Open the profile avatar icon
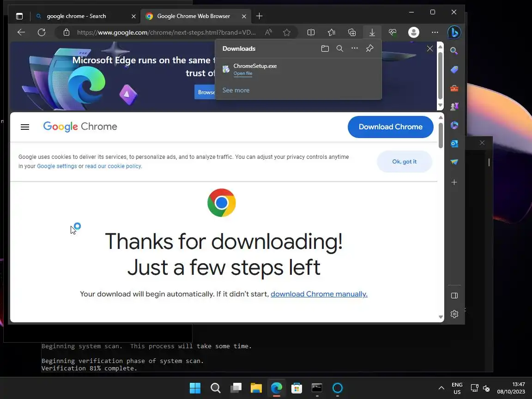 point(414,32)
